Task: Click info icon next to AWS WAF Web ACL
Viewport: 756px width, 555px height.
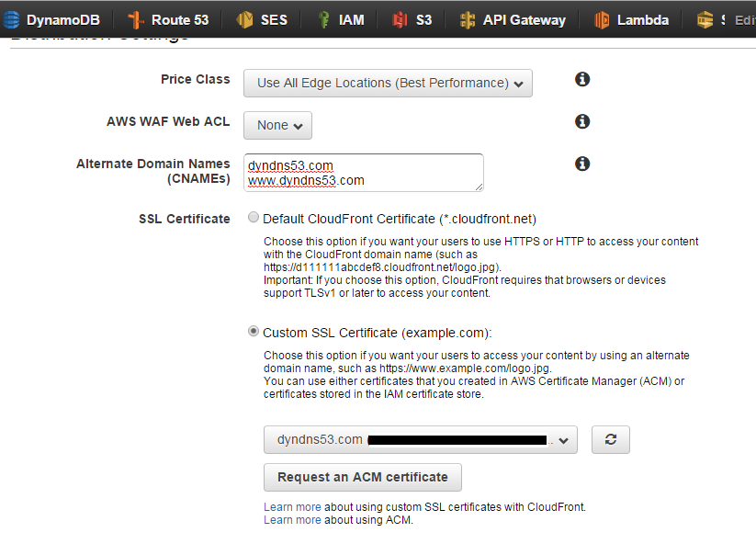Action: tap(581, 121)
